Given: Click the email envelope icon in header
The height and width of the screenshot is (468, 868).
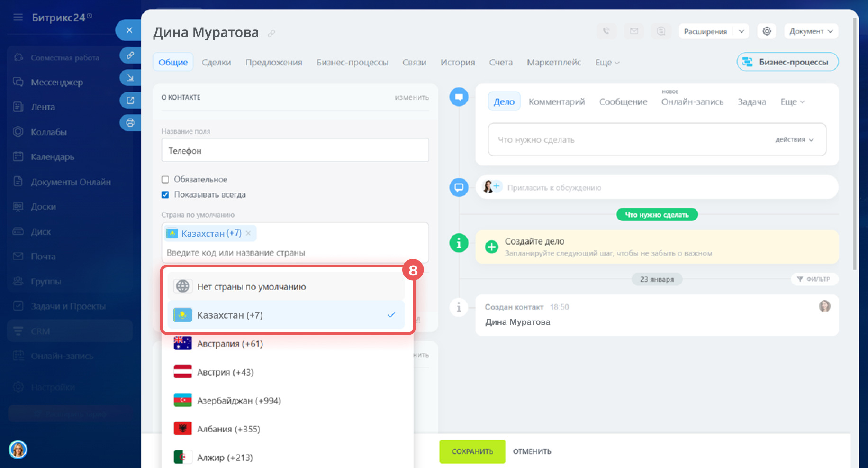Looking at the screenshot, I should click(634, 31).
